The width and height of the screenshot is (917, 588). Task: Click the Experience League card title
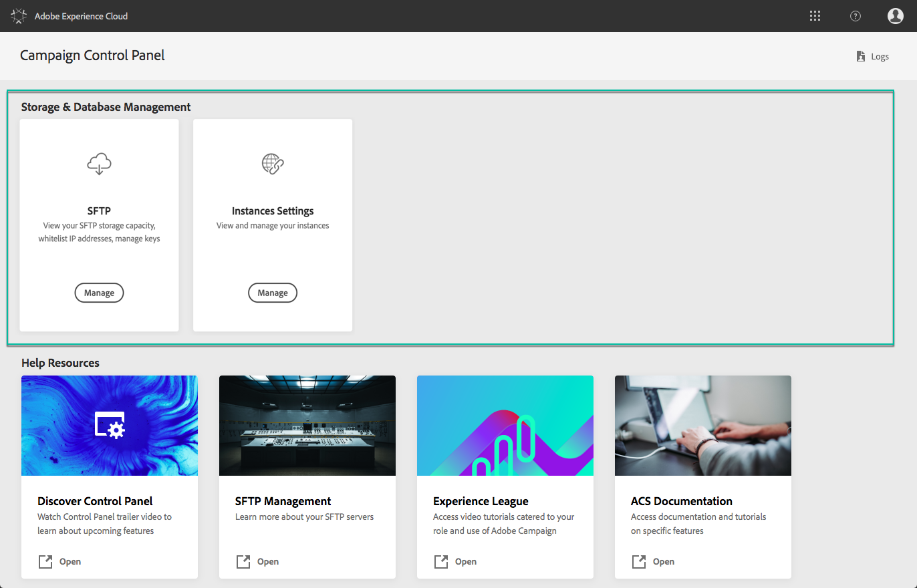point(481,501)
